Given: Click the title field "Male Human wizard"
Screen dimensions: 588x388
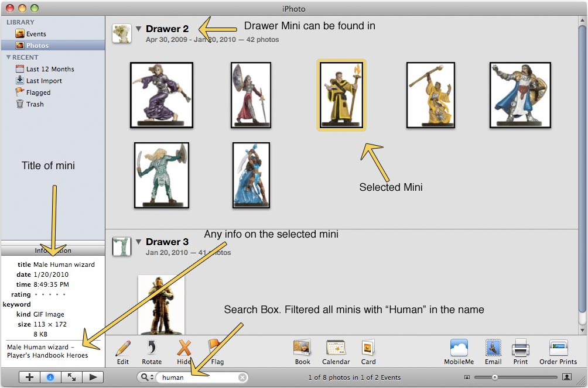Looking at the screenshot, I should (x=64, y=265).
